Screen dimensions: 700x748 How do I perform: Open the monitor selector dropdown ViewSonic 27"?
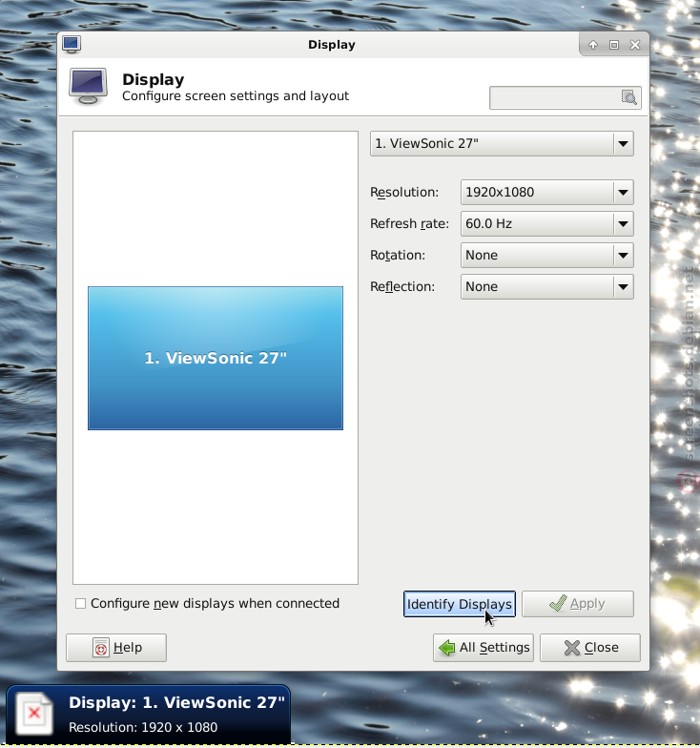click(x=502, y=143)
